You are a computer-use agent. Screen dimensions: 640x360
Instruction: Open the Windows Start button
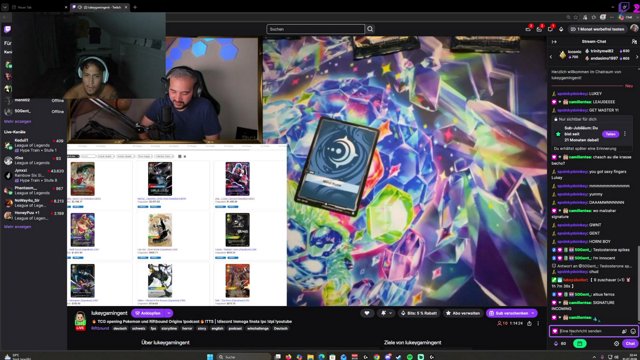210,357
